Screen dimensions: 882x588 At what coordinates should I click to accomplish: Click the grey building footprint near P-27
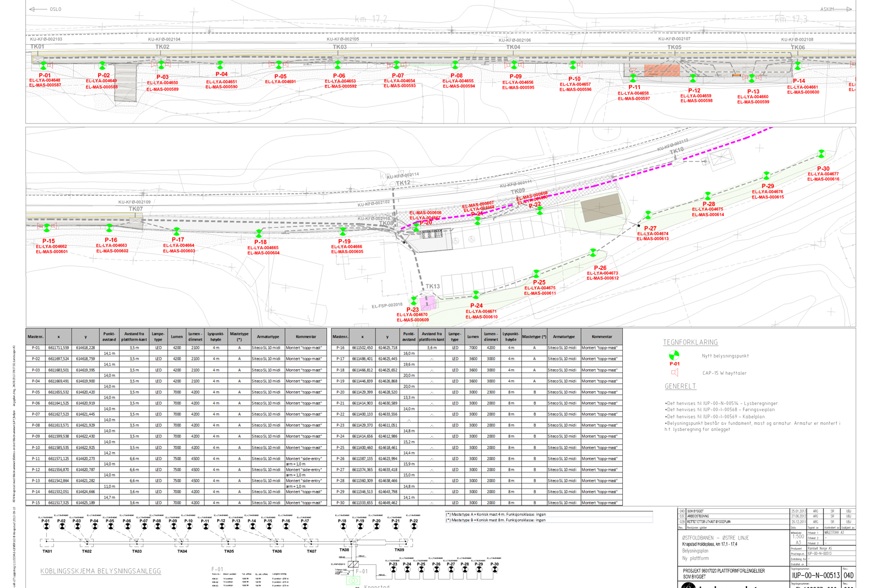pyautogui.click(x=602, y=208)
